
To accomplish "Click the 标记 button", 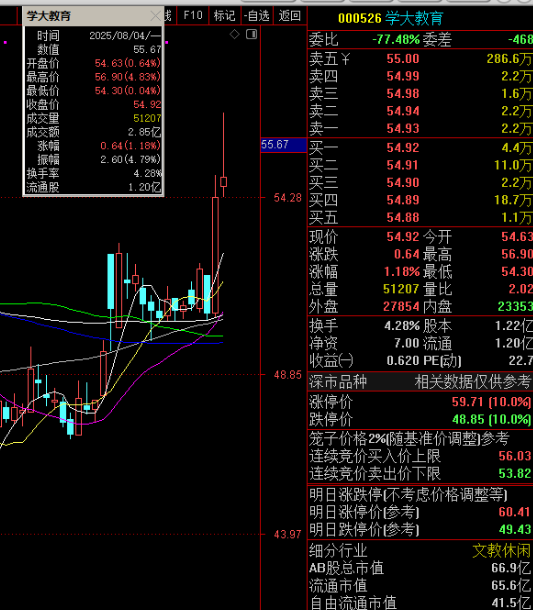I will point(224,16).
